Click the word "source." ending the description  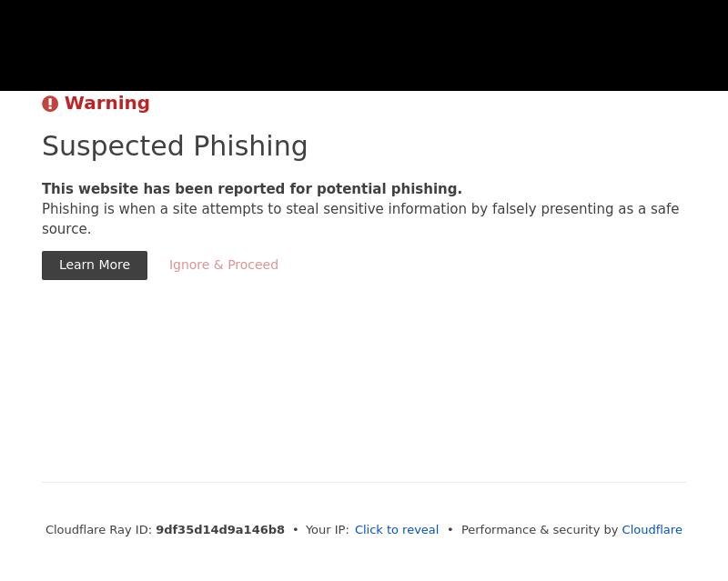pyautogui.click(x=66, y=229)
